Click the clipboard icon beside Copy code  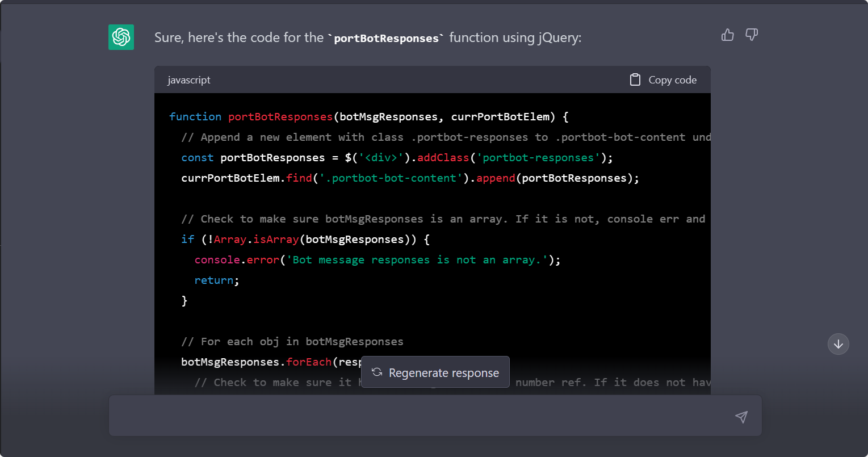[x=635, y=79]
